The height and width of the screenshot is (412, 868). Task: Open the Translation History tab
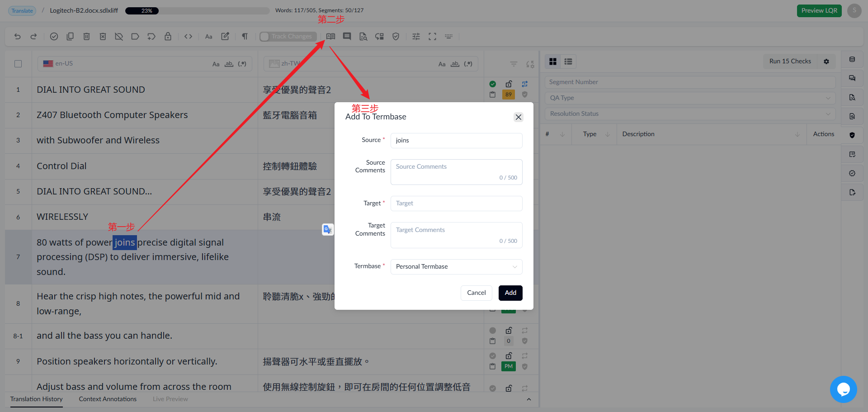click(x=37, y=399)
